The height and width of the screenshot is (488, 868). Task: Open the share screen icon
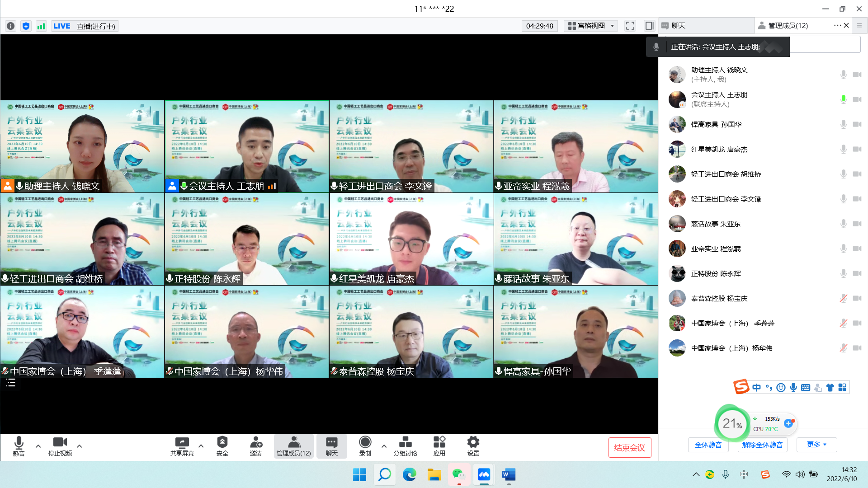tap(182, 446)
